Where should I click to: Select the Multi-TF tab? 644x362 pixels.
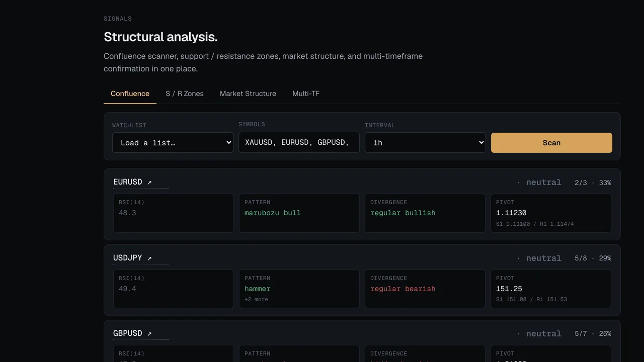tap(306, 94)
